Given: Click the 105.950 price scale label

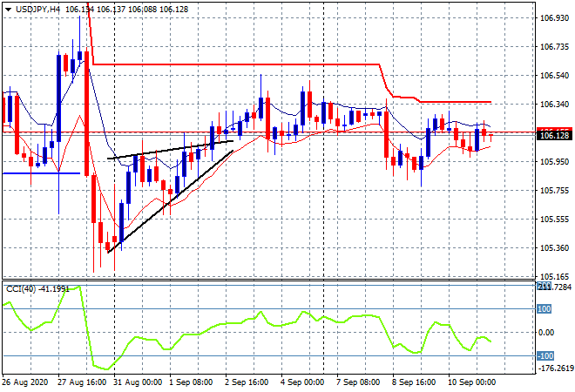Looking at the screenshot, I should [554, 162].
